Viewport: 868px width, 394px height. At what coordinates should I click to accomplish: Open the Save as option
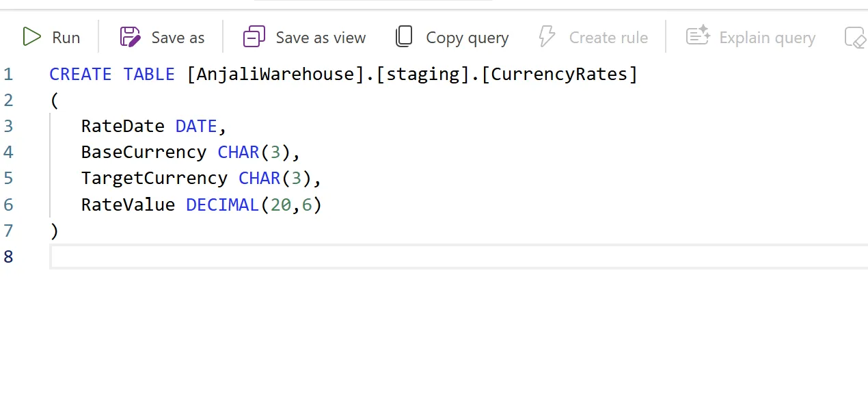point(162,37)
